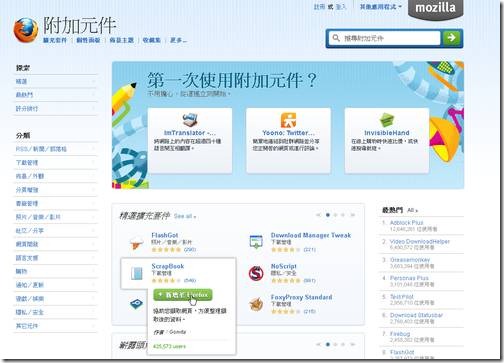The height and width of the screenshot is (363, 504).
Task: Select the 網頁開發 sidebar category
Action: click(55, 244)
